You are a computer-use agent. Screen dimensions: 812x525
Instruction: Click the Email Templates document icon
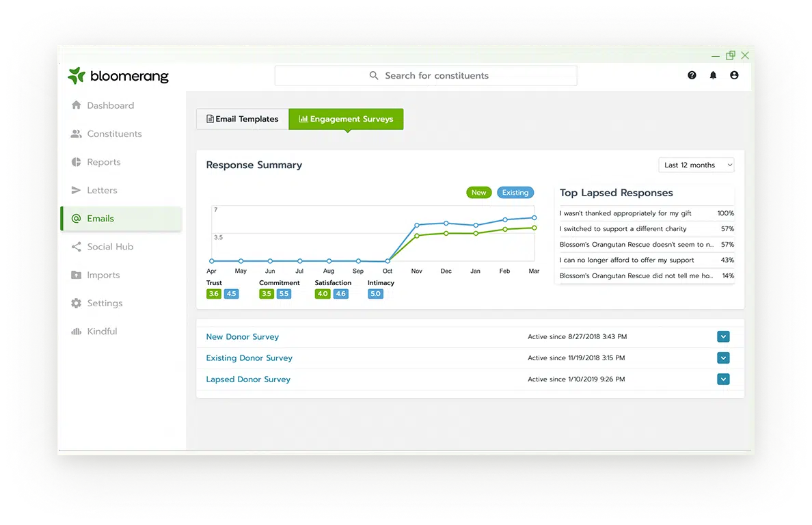tap(210, 119)
